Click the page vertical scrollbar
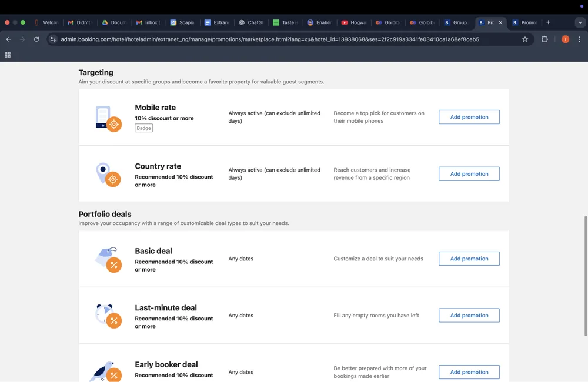This screenshot has height=382, width=588. click(x=586, y=276)
